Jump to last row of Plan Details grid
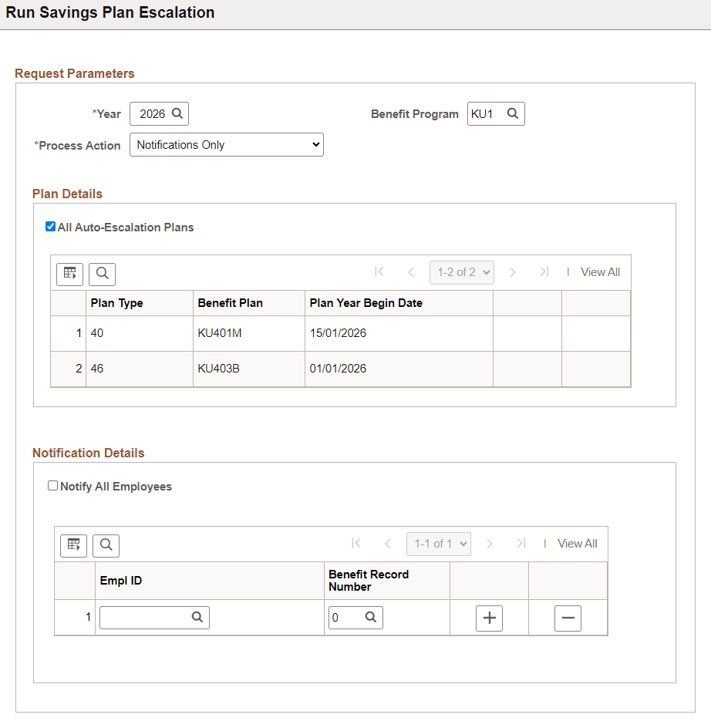The height and width of the screenshot is (728, 711). 544,271
